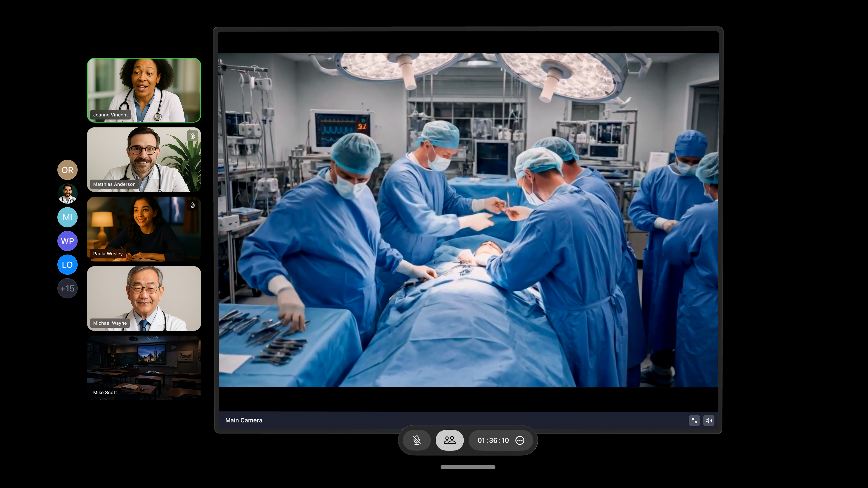This screenshot has height=488, width=868.
Task: Toggle the microphone mute button
Action: click(x=417, y=440)
